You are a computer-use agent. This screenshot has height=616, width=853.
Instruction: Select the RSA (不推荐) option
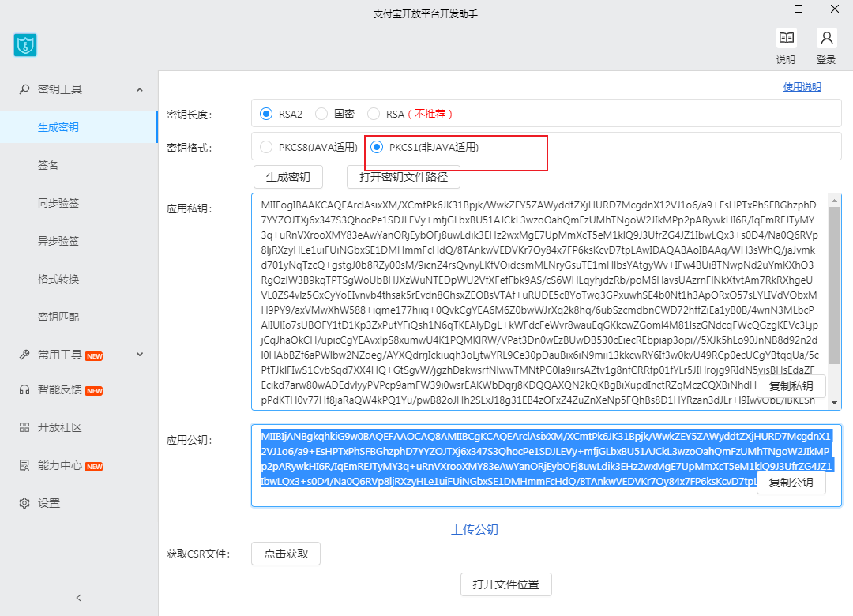[x=373, y=114]
